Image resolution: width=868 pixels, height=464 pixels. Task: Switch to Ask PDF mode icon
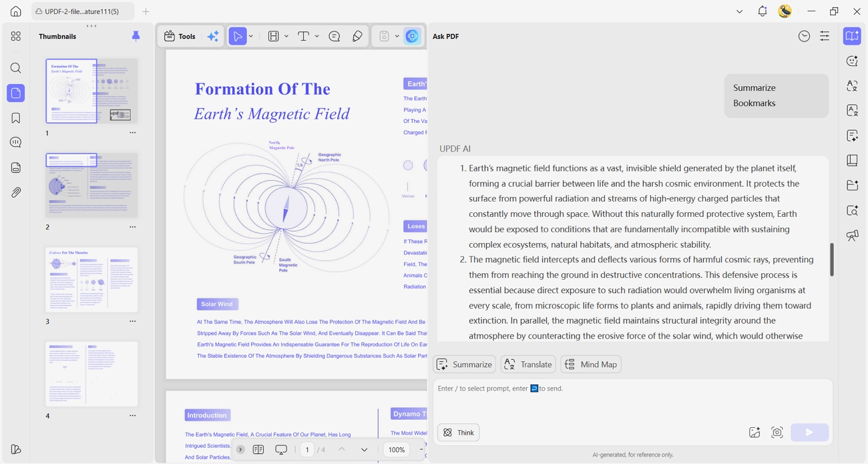point(853,36)
